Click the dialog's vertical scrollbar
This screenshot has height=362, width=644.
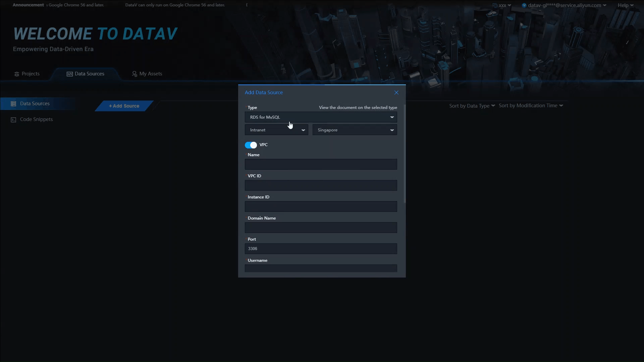point(405,154)
